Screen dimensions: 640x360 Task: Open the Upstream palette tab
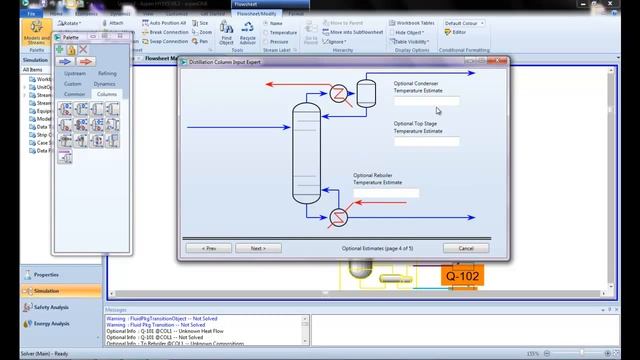75,73
